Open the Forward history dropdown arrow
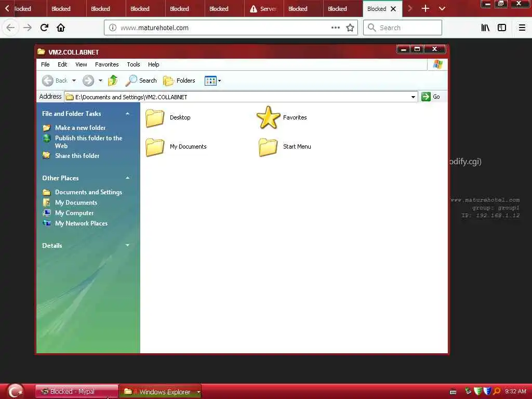The image size is (532, 399). pos(100,81)
